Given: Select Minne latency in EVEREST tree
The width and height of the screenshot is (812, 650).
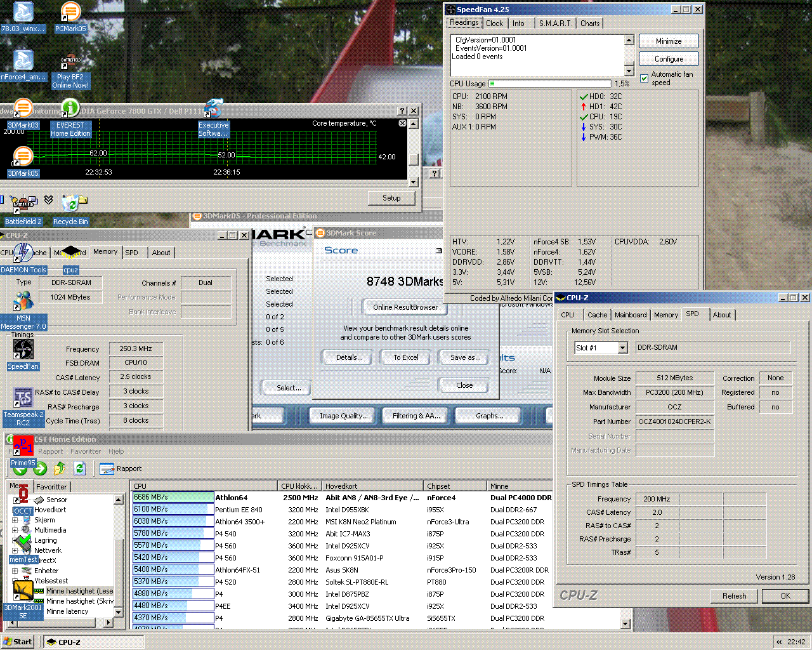Looking at the screenshot, I should [67, 611].
